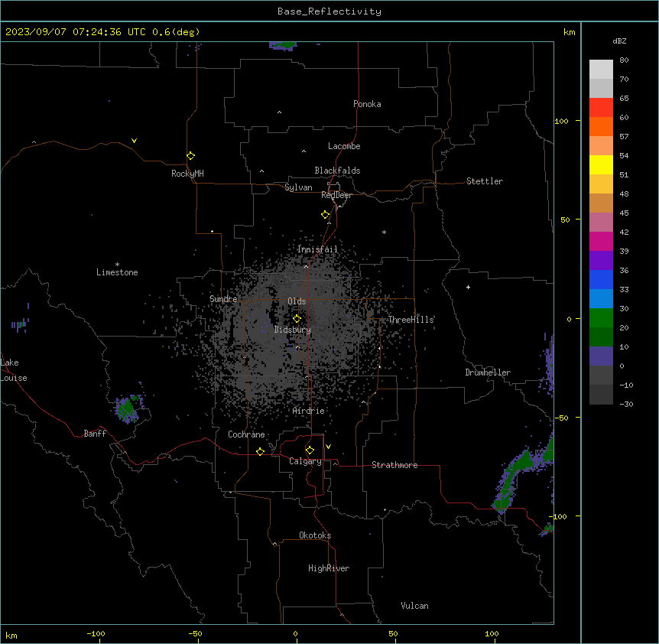Viewport: 659px width, 644px height.
Task: Select the yellow diamond marker below Cochrane
Action: point(260,451)
